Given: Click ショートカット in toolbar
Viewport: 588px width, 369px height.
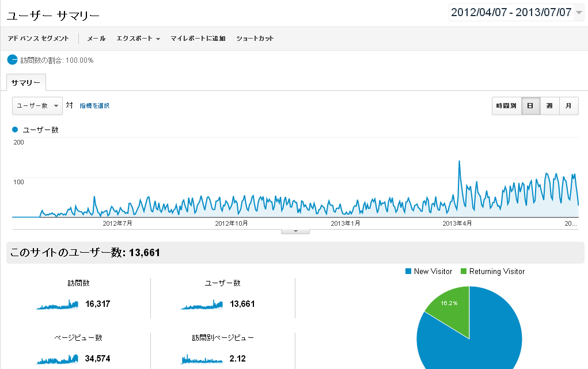Looking at the screenshot, I should (255, 38).
